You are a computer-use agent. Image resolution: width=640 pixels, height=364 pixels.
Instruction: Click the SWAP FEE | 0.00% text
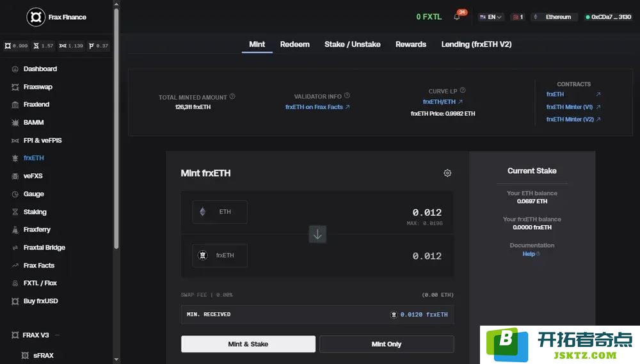207,295
